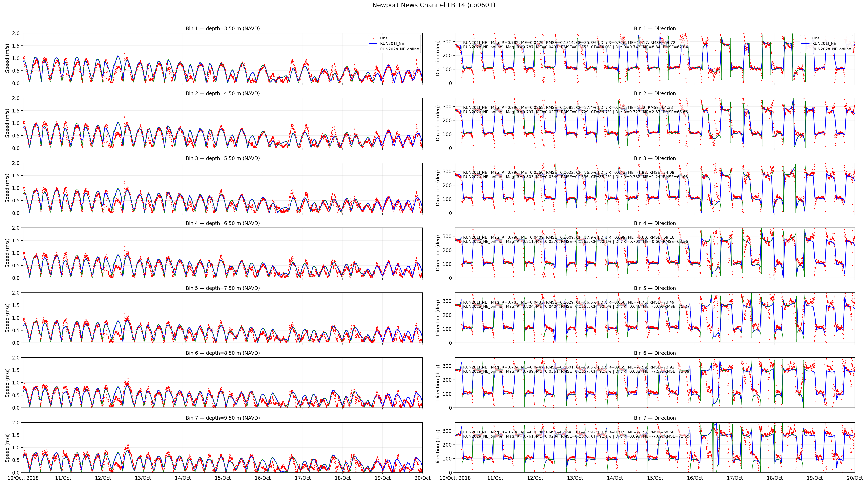This screenshot has width=868, height=486.
Task: Click the 'Bin 5 — Direction' subplot title
Action: click(x=655, y=288)
